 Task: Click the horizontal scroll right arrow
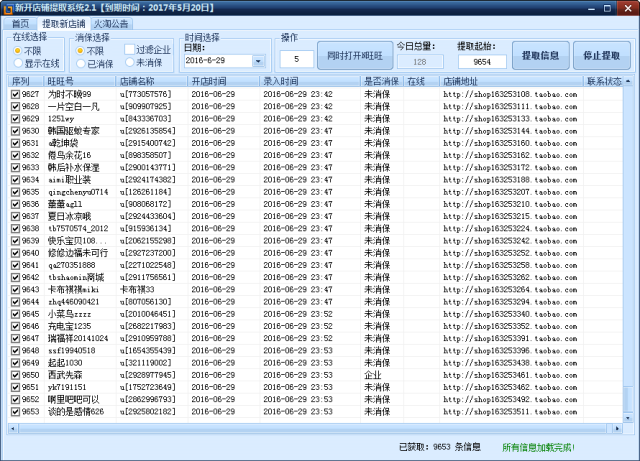coord(617,428)
